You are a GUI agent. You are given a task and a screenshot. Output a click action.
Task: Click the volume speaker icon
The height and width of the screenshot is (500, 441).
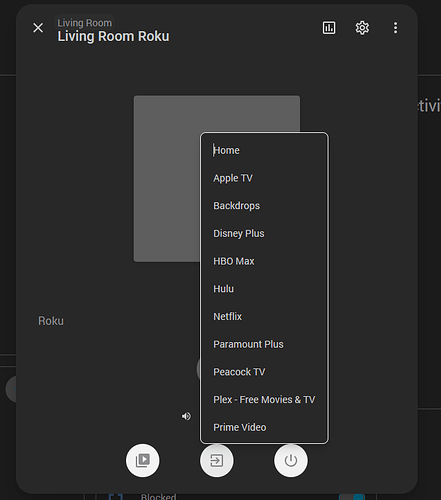pos(186,416)
